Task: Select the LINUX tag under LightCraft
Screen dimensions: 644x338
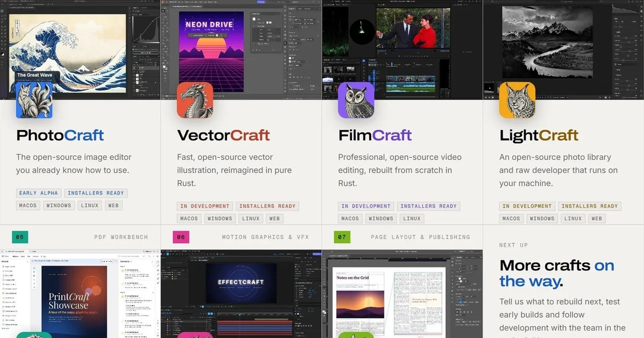Action: point(573,218)
